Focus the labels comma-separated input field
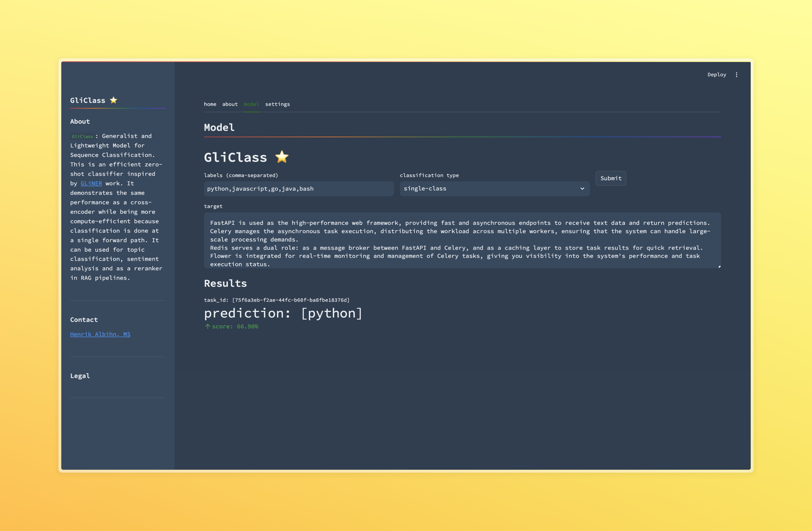This screenshot has width=812, height=531. pos(299,189)
